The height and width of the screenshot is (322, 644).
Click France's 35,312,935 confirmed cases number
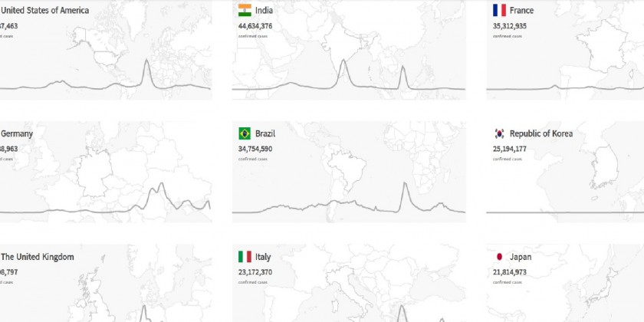pyautogui.click(x=510, y=25)
